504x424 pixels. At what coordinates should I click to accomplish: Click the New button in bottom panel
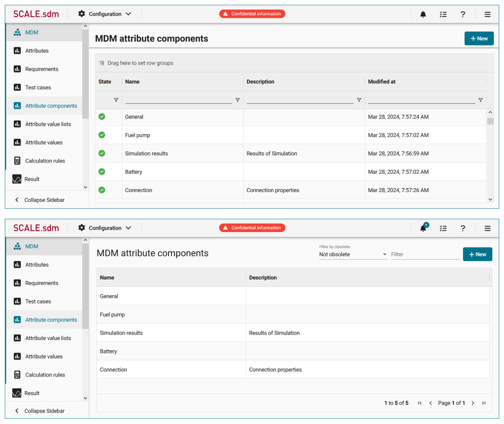[x=477, y=254]
